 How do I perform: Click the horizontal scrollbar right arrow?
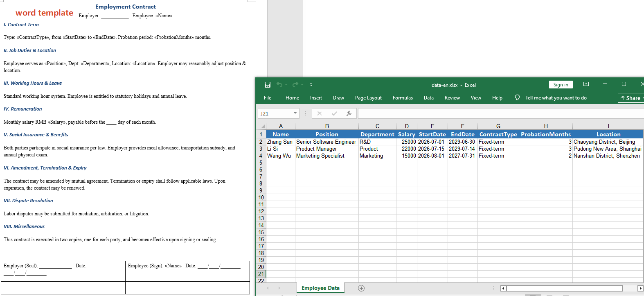pos(641,288)
